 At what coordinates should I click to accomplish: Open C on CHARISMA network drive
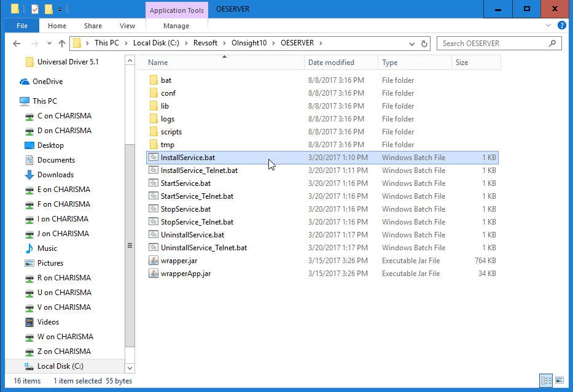click(64, 116)
